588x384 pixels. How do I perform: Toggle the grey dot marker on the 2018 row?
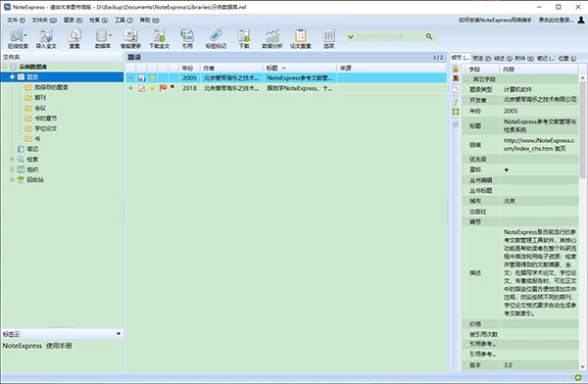pyautogui.click(x=131, y=88)
